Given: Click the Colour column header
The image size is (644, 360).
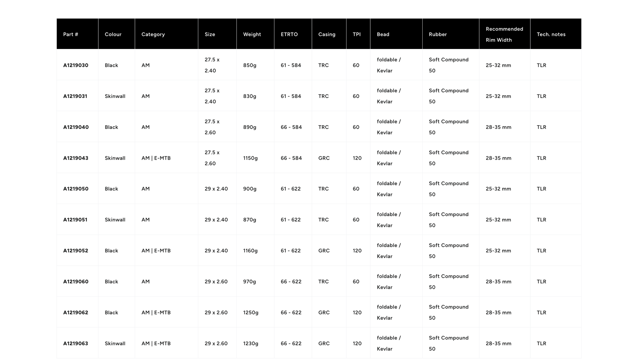Looking at the screenshot, I should pyautogui.click(x=113, y=34).
